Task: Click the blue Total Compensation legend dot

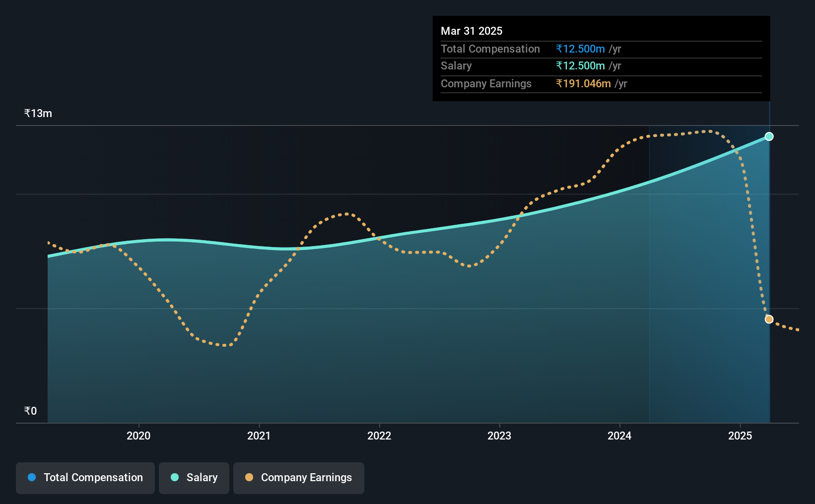Action: pyautogui.click(x=32, y=477)
